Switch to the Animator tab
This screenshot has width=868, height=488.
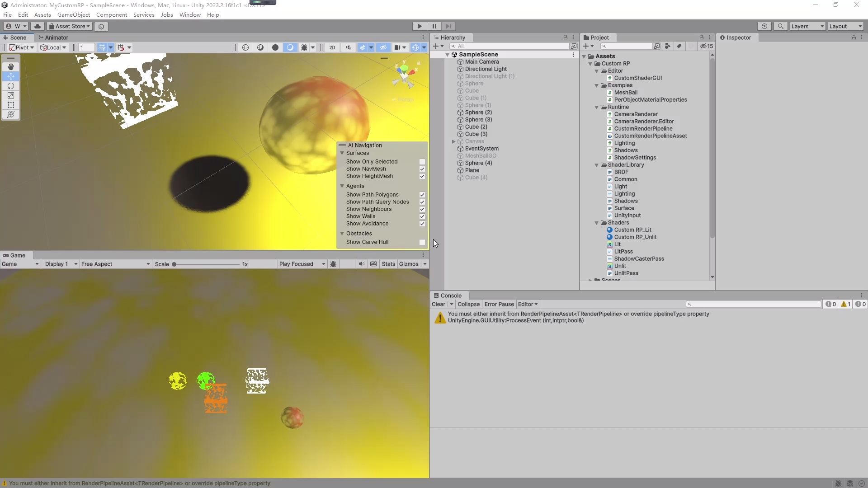pos(53,38)
